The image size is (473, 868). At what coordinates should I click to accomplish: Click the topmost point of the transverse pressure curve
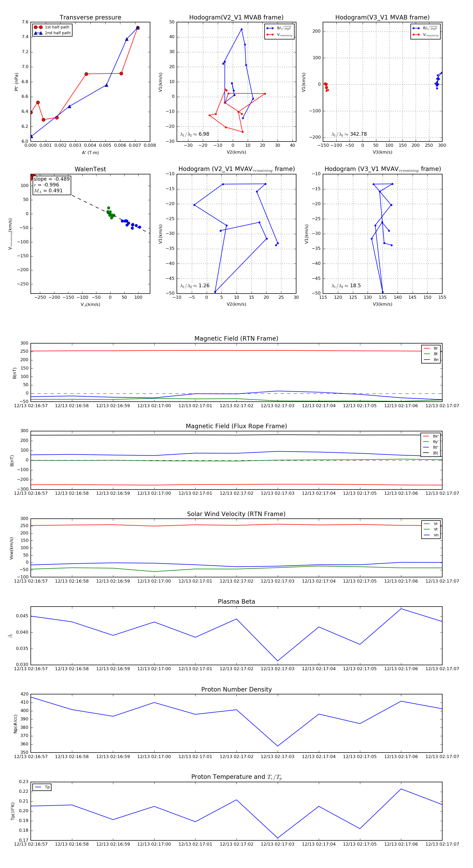pos(138,28)
